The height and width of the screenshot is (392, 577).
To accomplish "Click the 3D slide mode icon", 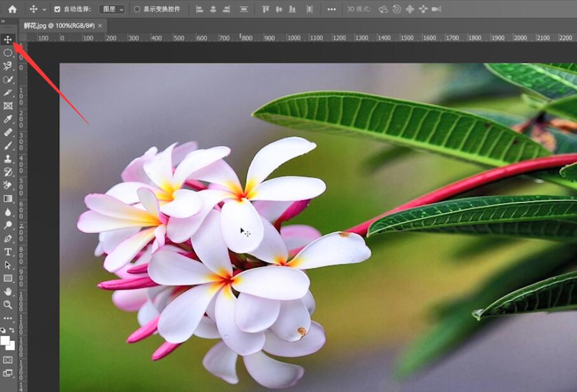I will (x=423, y=9).
